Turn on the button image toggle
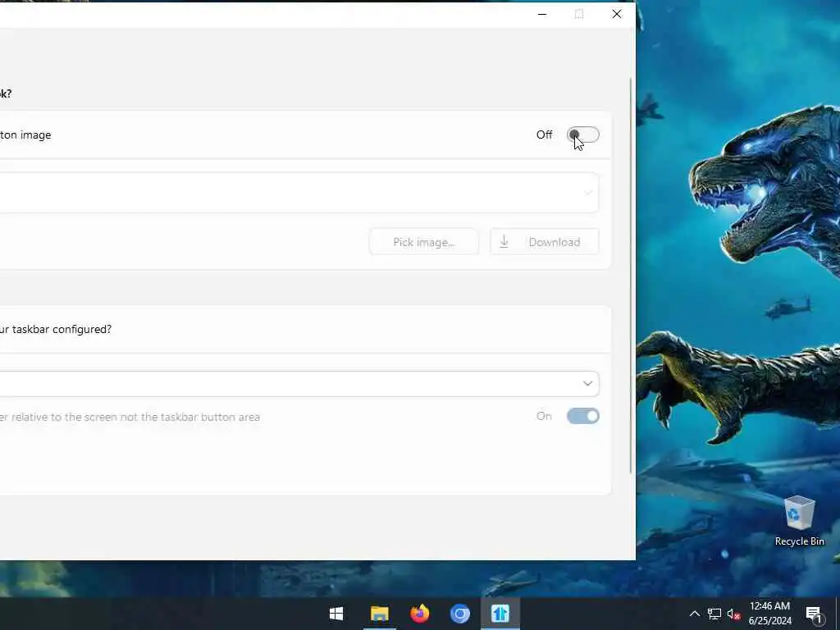840x630 pixels. (583, 135)
